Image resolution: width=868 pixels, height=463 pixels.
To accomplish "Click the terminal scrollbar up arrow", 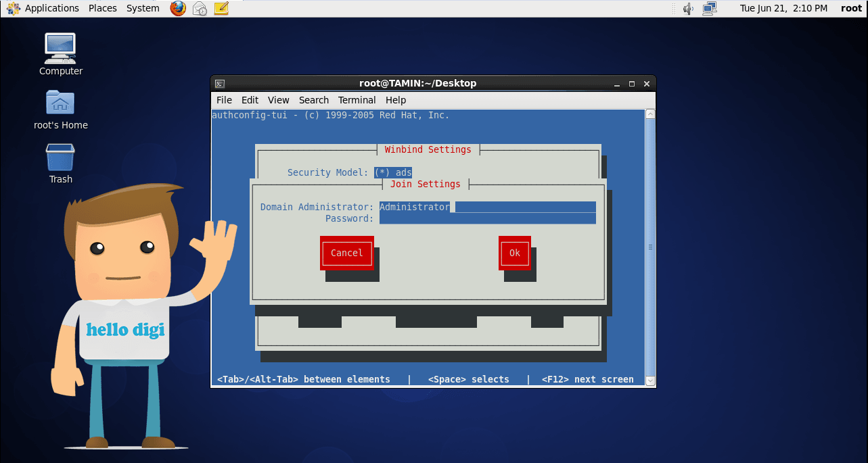I will click(650, 114).
